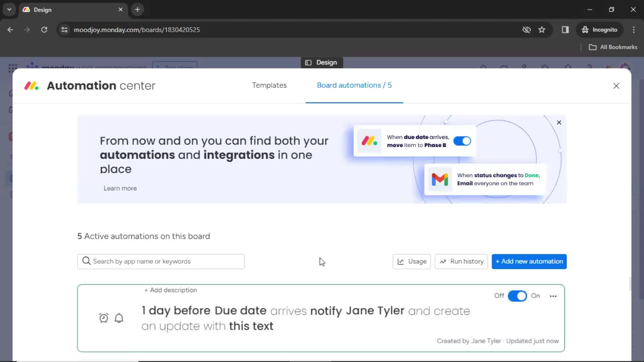The image size is (644, 362).
Task: Click the three-dot menu icon on automation card
Action: click(x=553, y=295)
